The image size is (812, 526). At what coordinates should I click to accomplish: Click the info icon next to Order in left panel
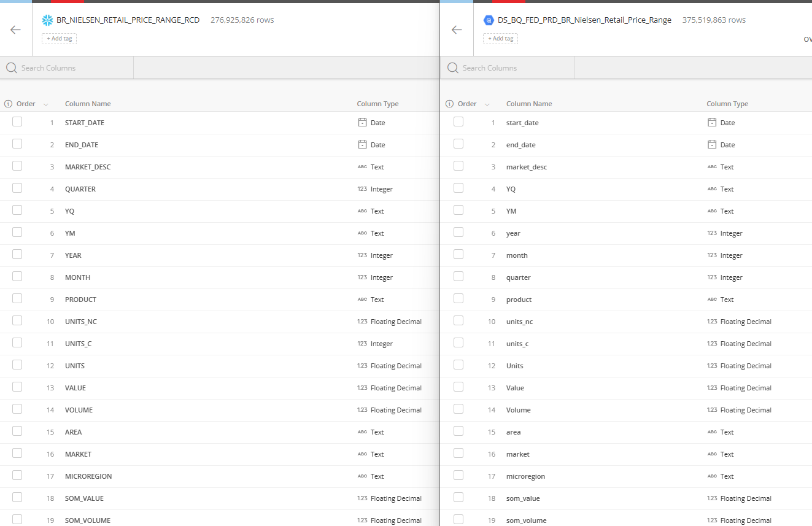(9, 104)
